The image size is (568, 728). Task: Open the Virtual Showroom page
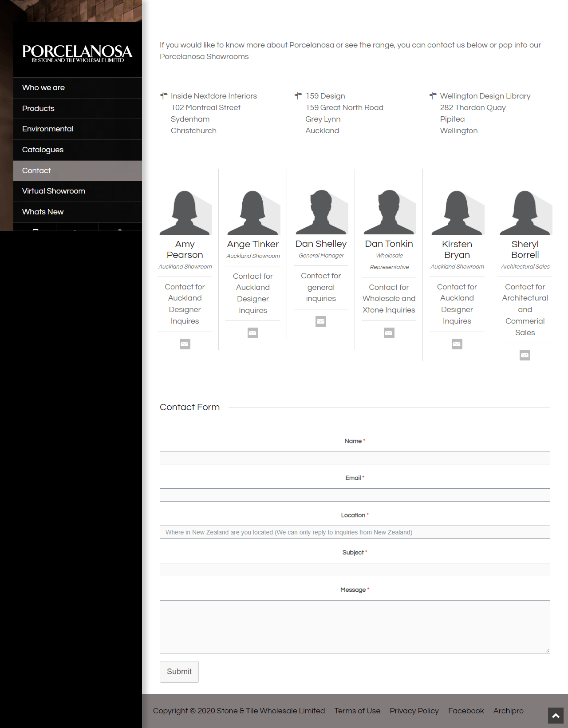(78, 191)
